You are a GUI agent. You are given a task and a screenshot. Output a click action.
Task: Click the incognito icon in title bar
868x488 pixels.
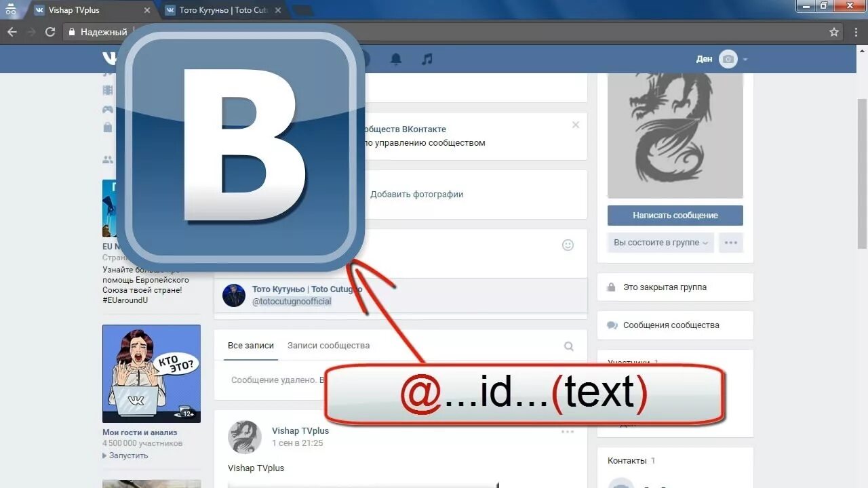pos(11,9)
